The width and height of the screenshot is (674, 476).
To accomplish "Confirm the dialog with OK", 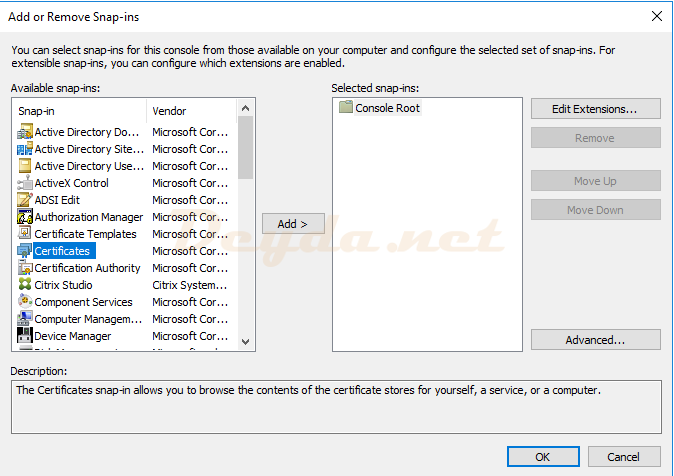I will coord(542,456).
